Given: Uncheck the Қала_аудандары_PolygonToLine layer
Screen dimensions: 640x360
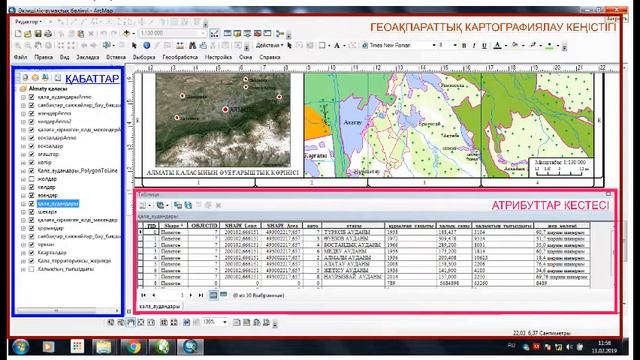Looking at the screenshot, I should (x=31, y=171).
